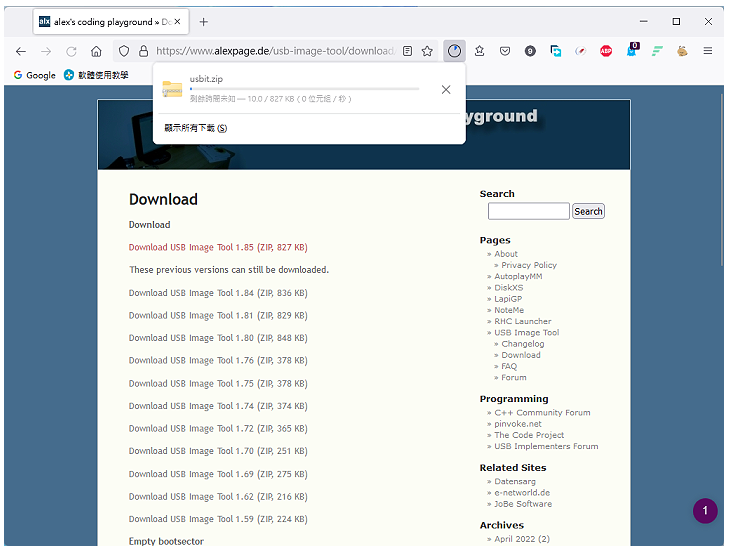Open the RHC Launcher page
Viewport: 731px width, 550px height.
click(x=523, y=321)
